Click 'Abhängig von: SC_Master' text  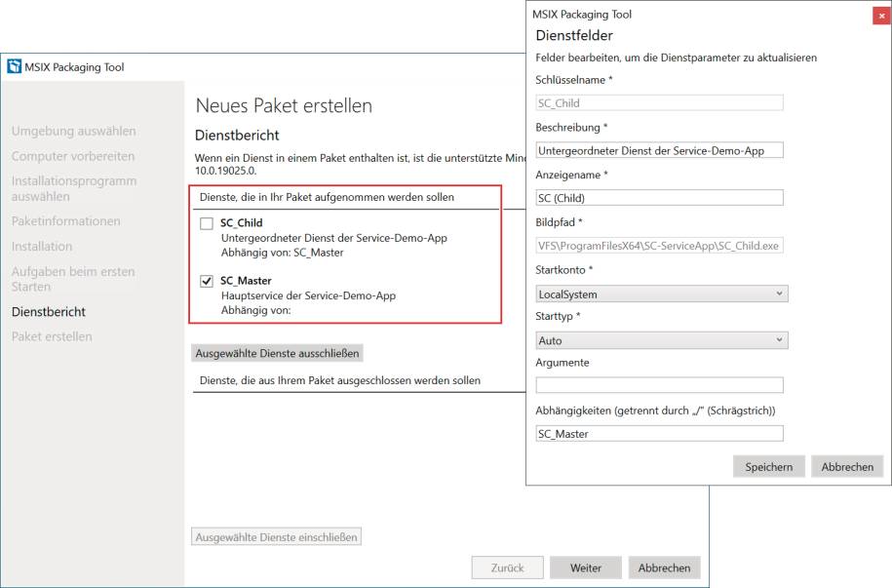click(282, 253)
